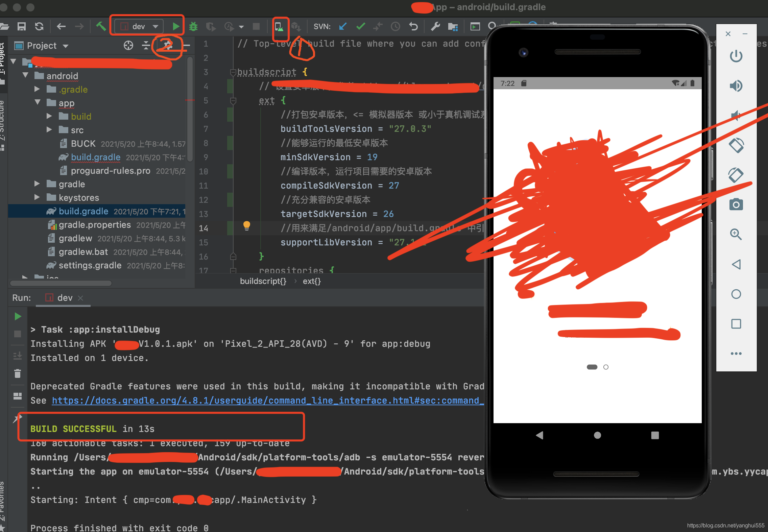This screenshot has width=768, height=532.
Task: Open the dev run configuration dropdown
Action: (139, 26)
